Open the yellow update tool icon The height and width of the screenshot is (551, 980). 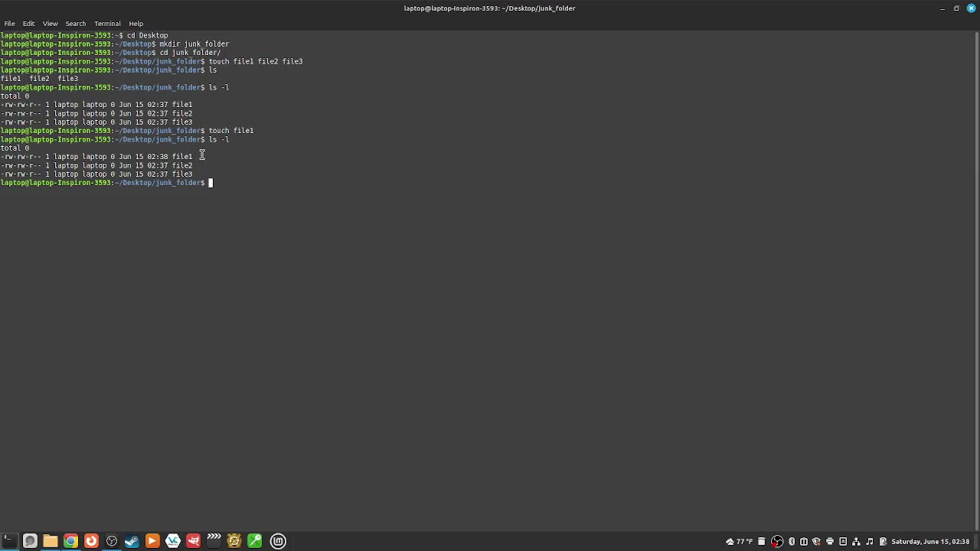point(234,541)
